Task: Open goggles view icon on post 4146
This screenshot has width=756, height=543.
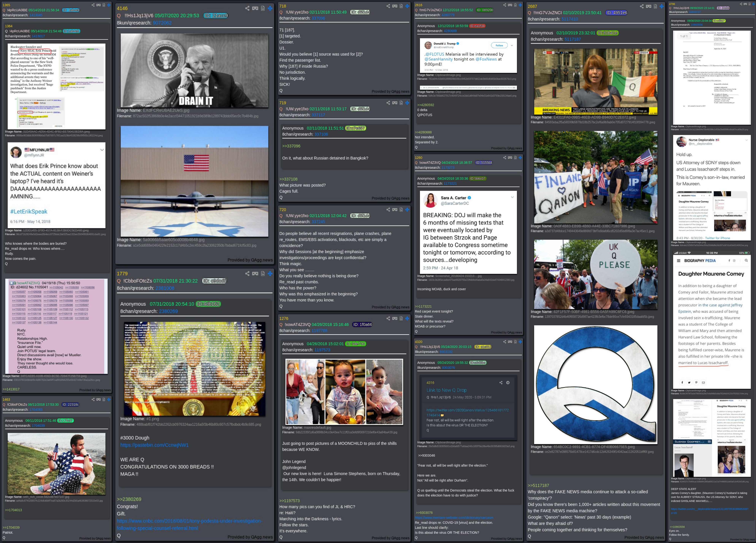Action: pos(255,8)
